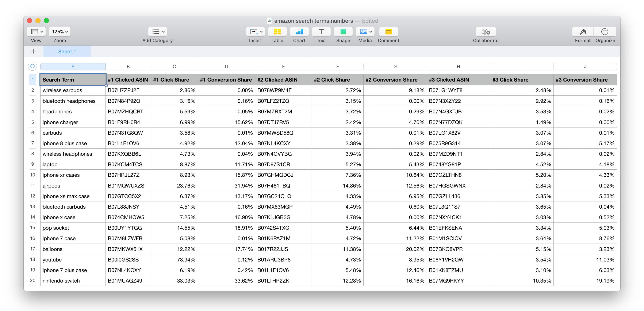Add a new Table
This screenshot has width=644, height=311.
(277, 32)
